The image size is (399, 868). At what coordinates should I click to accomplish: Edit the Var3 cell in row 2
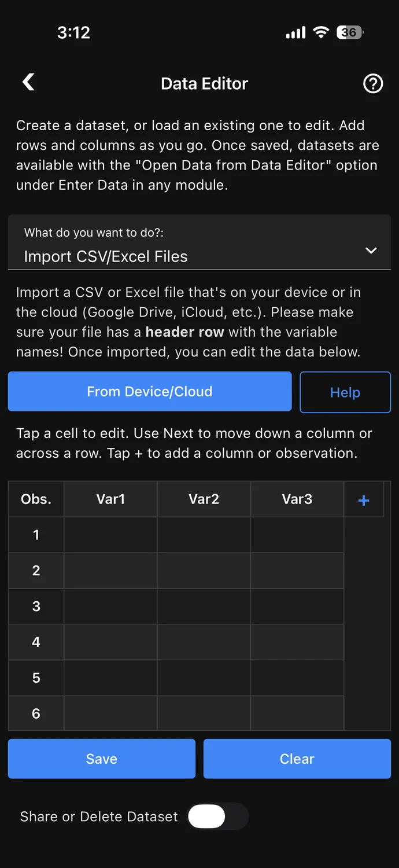tap(297, 571)
